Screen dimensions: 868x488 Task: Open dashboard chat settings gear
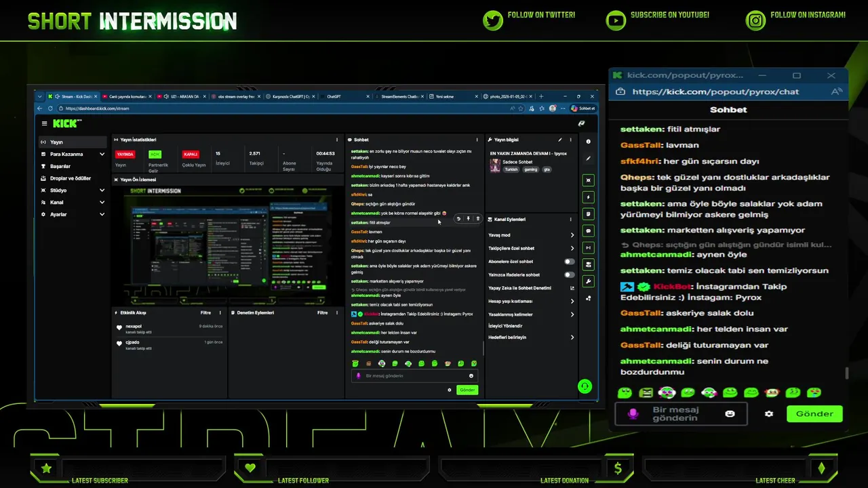449,390
